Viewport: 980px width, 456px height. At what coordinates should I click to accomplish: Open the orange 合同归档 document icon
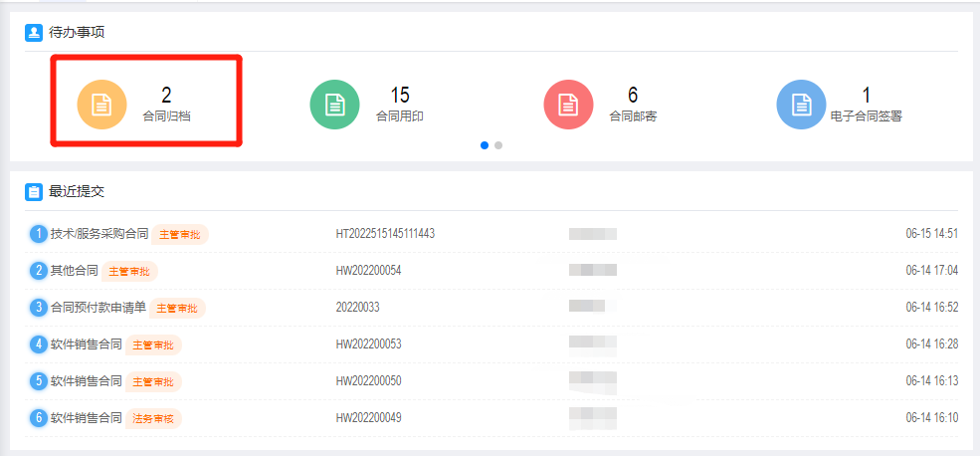pos(101,105)
